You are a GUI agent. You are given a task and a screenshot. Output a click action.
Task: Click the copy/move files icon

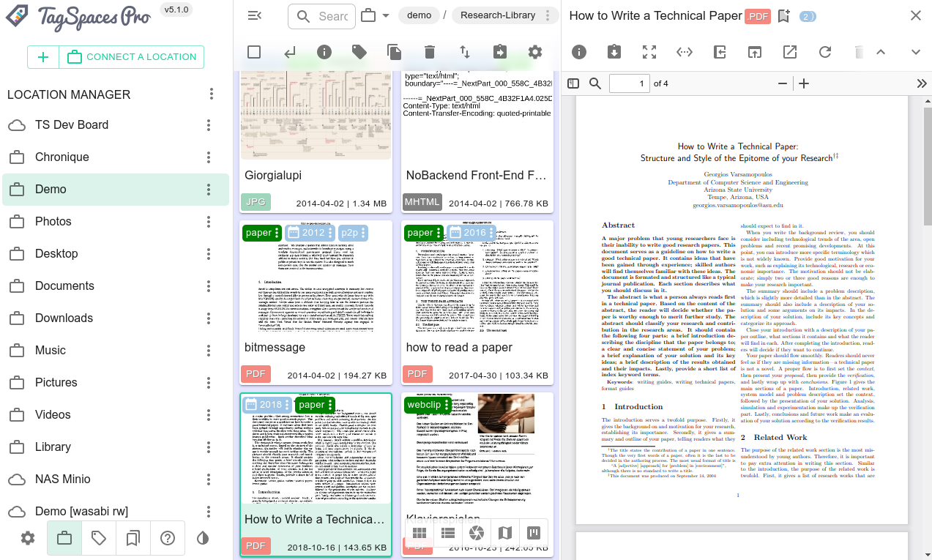point(395,52)
